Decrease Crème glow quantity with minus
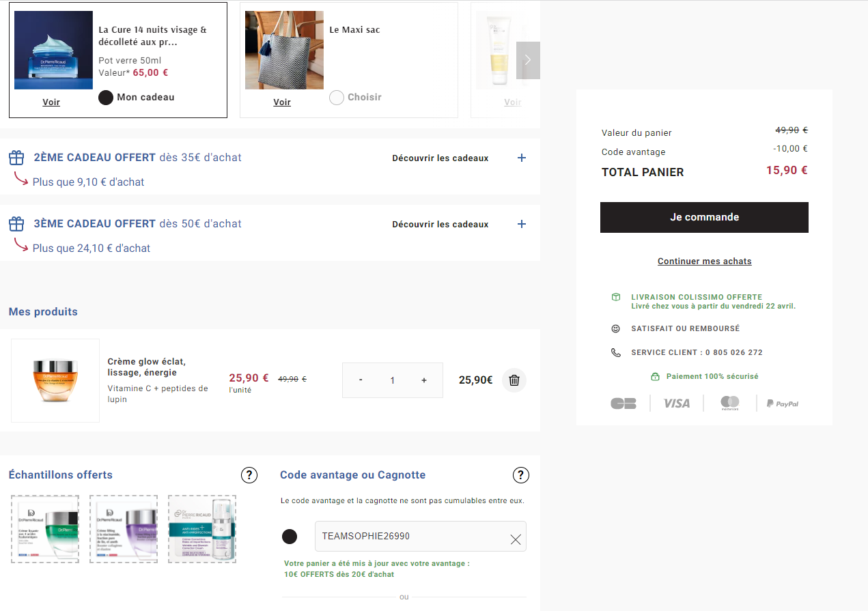 pos(361,380)
